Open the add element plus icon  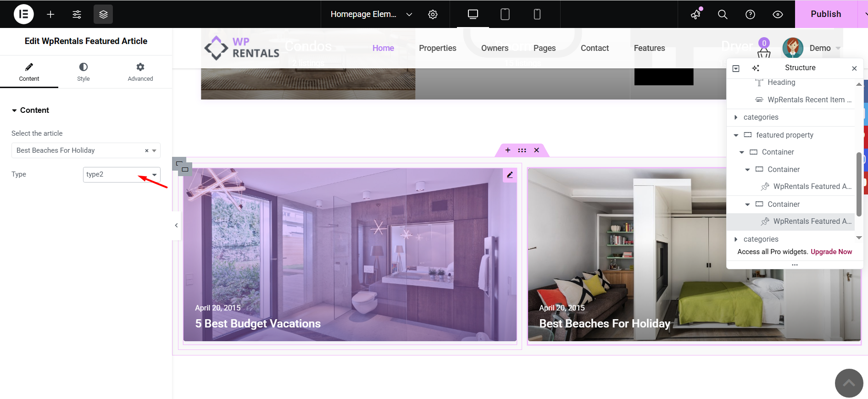(50, 14)
